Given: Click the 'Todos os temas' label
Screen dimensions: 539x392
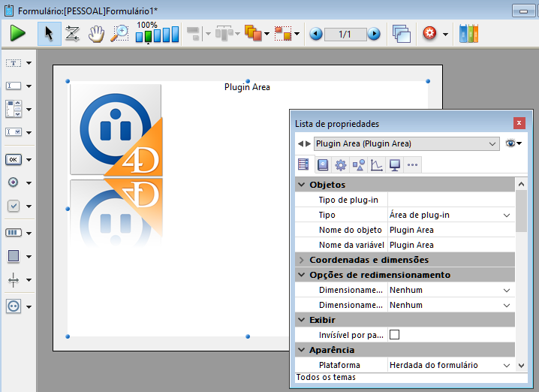Looking at the screenshot, I should [326, 377].
